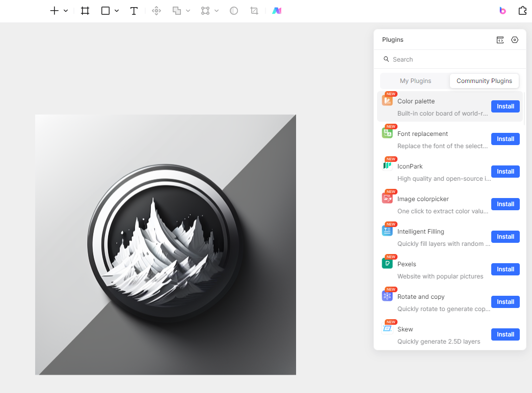Click the Image colorpicker plugin icon
This screenshot has height=393, width=532.
pos(387,199)
